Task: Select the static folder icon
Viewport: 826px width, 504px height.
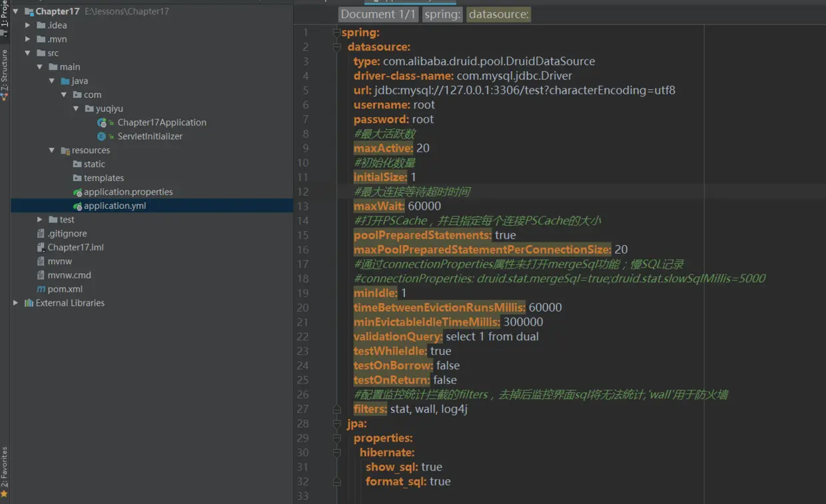Action: tap(77, 164)
